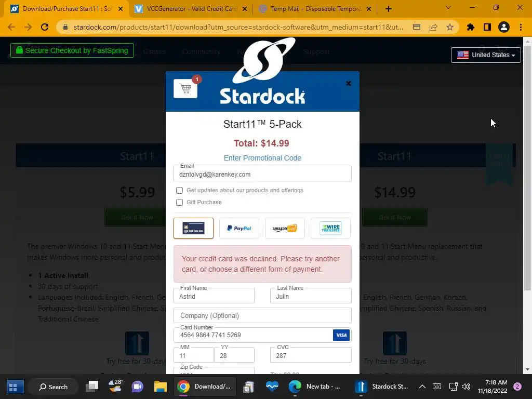Choose PayPal as payment method

tap(239, 228)
